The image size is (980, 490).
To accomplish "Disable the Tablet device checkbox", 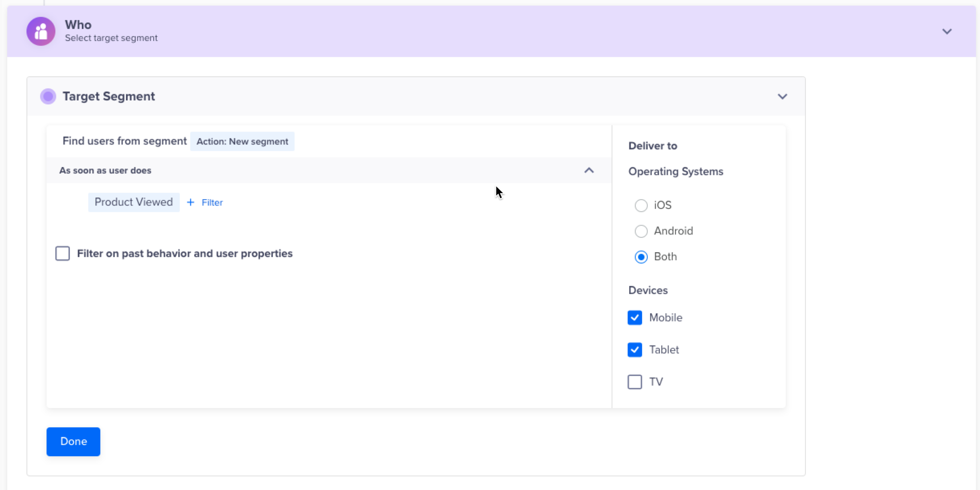I will 635,349.
